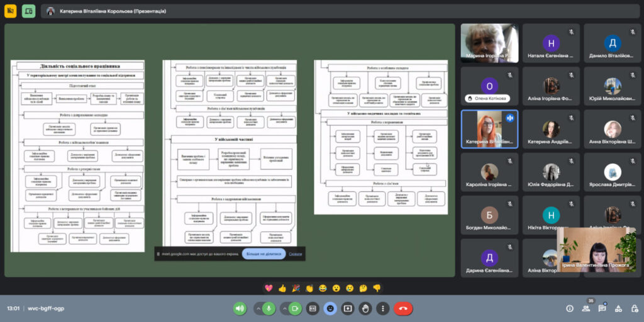
Task: Click the 'Сховати' hide link
Action: (x=295, y=254)
